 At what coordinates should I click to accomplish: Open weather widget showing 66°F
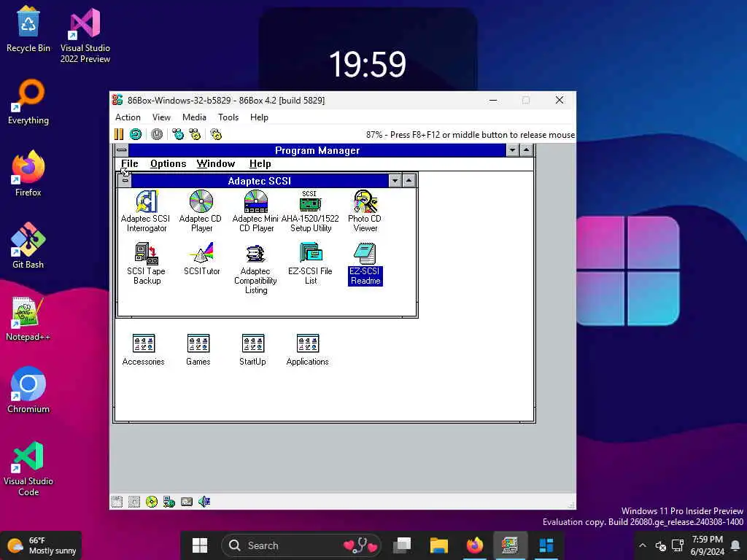pyautogui.click(x=42, y=545)
